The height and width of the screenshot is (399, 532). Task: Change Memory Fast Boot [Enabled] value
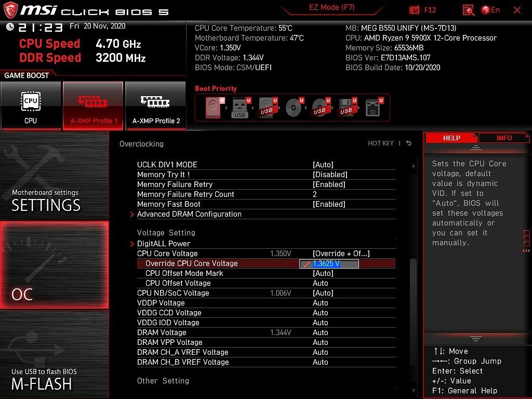329,204
